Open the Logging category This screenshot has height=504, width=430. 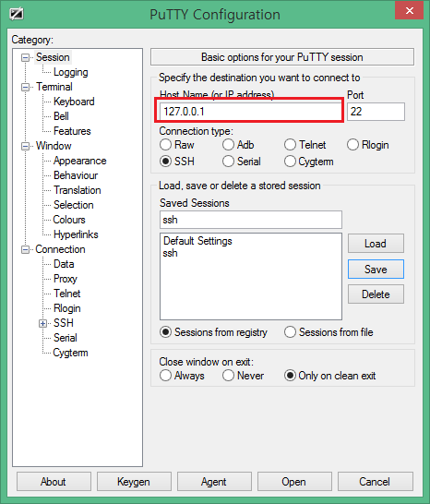click(71, 72)
